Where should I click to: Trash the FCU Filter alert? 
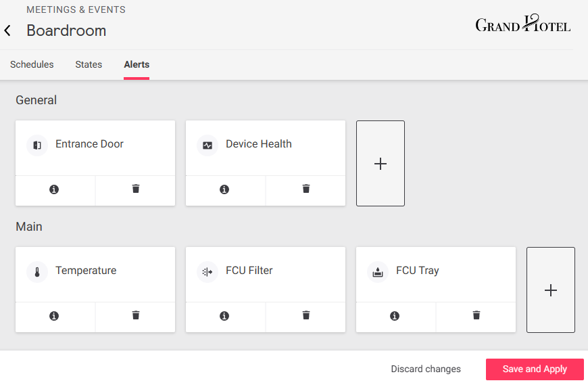[306, 316]
